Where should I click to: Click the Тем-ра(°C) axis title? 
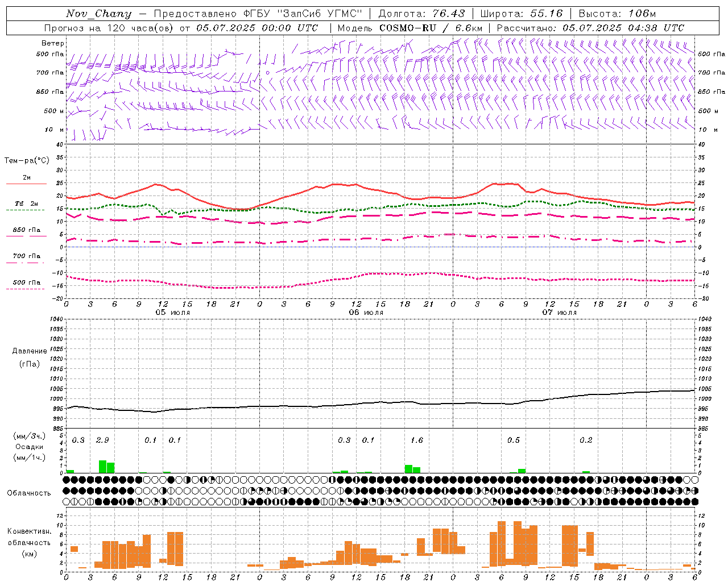pos(27,161)
